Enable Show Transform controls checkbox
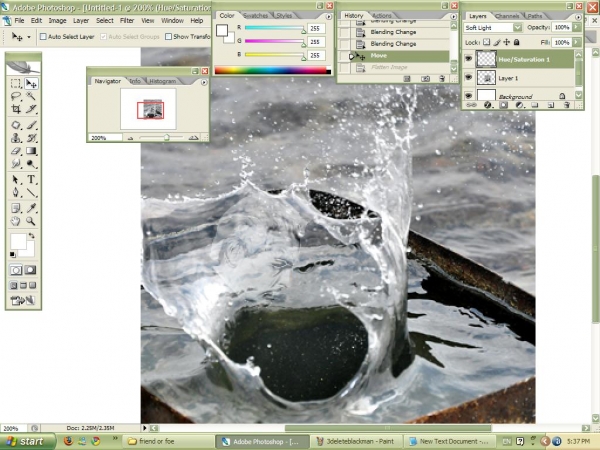 (x=168, y=37)
